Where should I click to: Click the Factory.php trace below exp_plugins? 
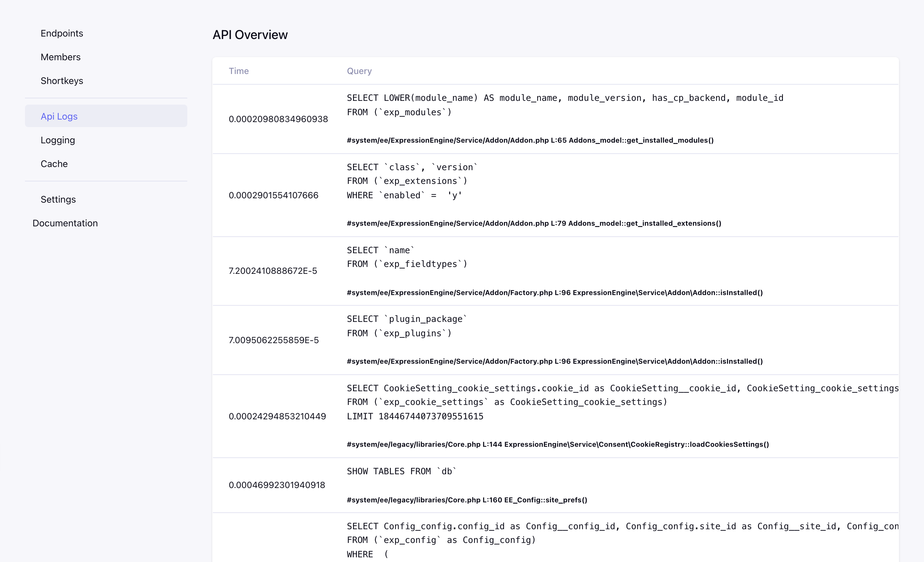pyautogui.click(x=555, y=361)
